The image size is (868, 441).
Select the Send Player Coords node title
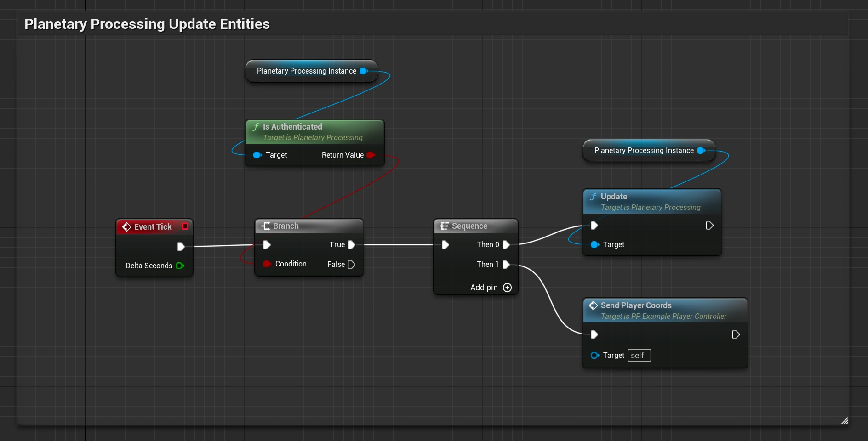click(x=636, y=305)
